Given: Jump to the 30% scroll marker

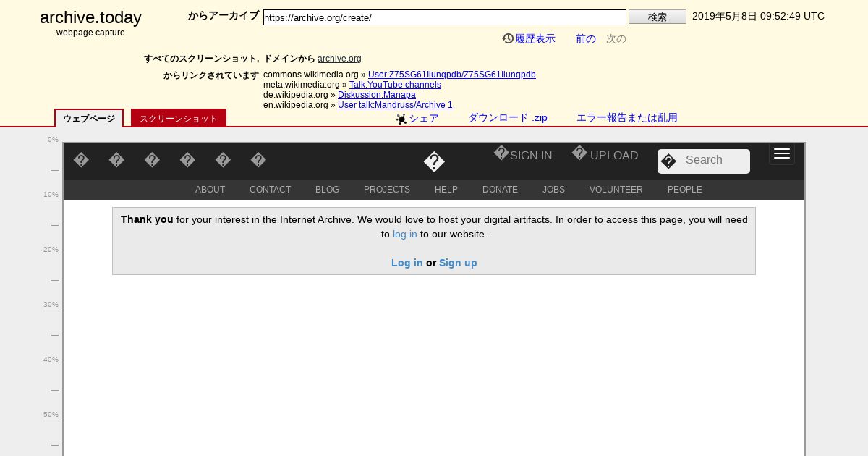Looking at the screenshot, I should point(51,305).
